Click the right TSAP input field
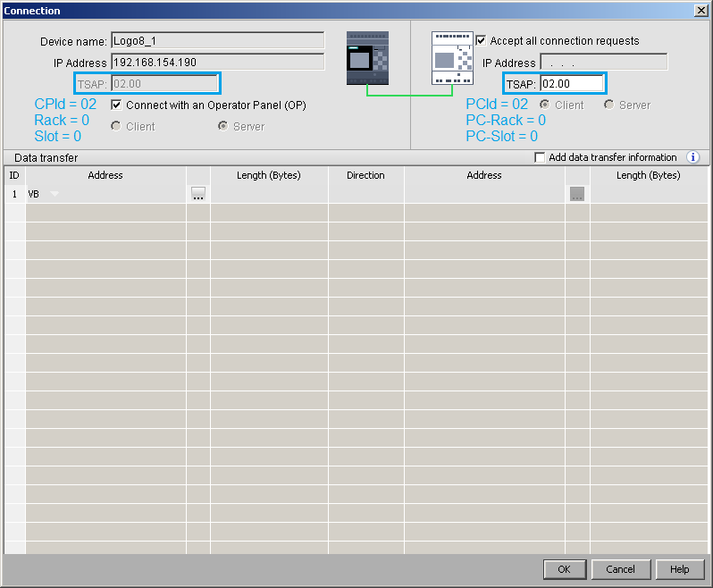713x588 pixels. point(572,84)
